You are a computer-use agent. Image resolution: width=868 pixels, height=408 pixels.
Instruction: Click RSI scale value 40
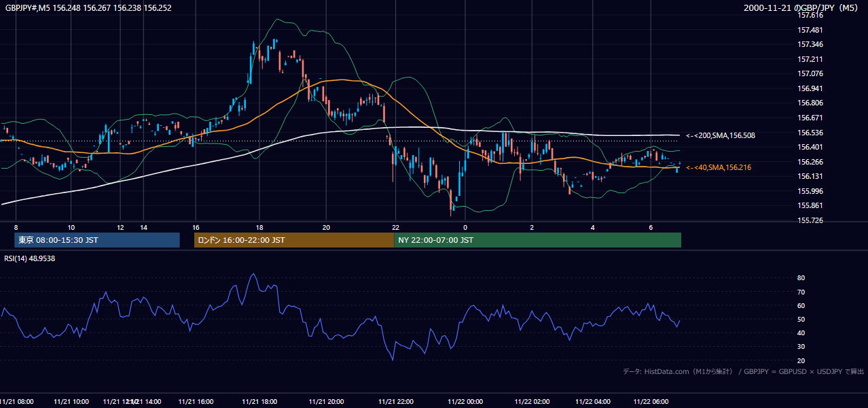click(x=801, y=333)
